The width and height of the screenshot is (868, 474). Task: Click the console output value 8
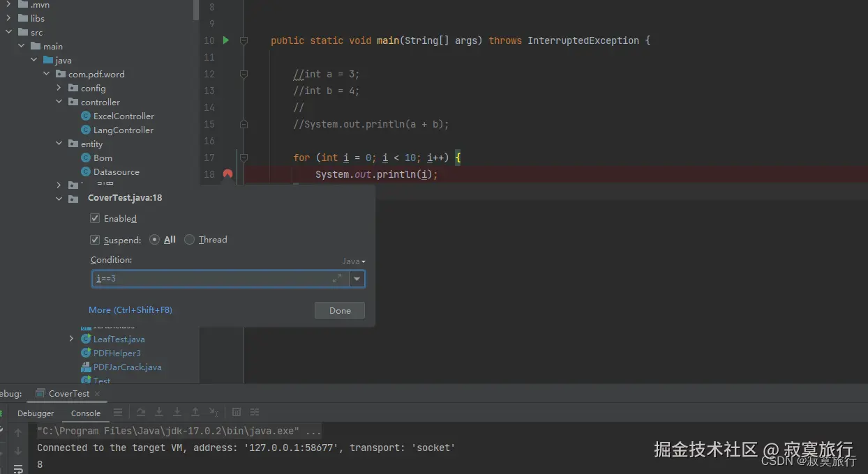point(40,464)
